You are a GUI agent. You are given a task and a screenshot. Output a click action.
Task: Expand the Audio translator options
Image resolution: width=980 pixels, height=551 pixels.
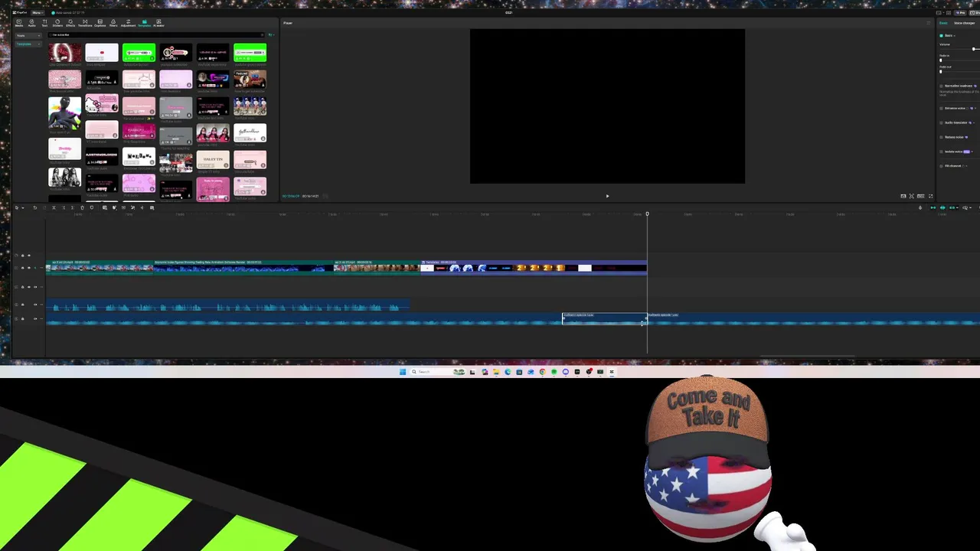coord(974,122)
